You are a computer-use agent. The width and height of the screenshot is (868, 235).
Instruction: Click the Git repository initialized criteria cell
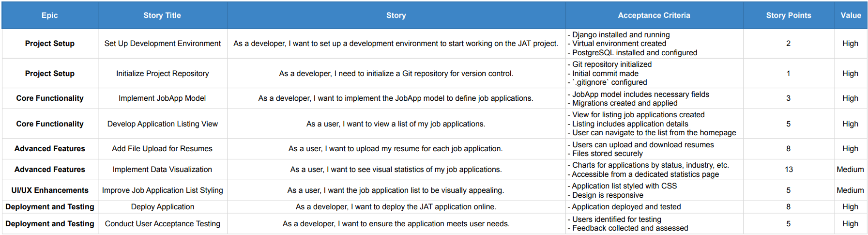[x=654, y=74]
